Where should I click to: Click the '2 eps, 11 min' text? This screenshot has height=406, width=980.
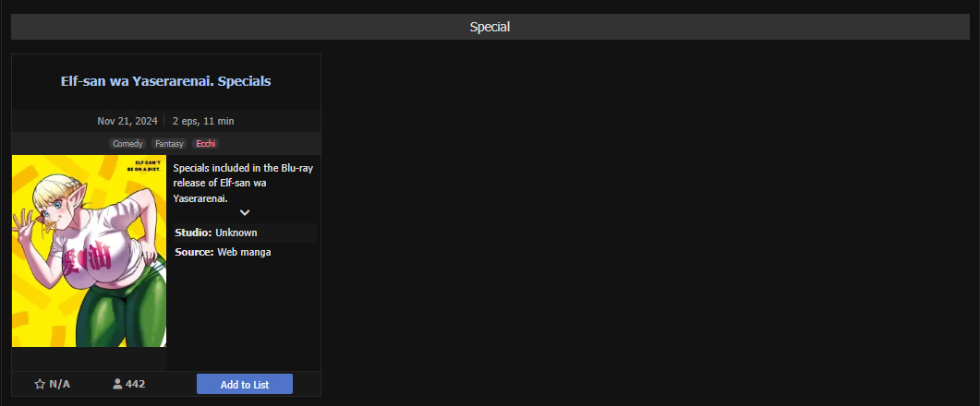coord(203,121)
